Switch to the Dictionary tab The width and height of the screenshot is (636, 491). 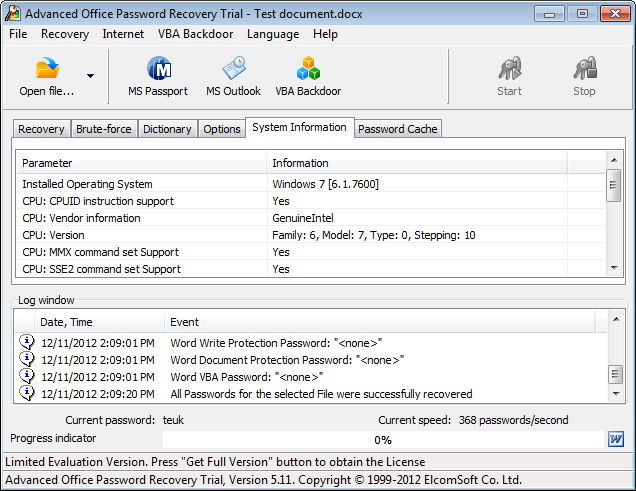[167, 129]
